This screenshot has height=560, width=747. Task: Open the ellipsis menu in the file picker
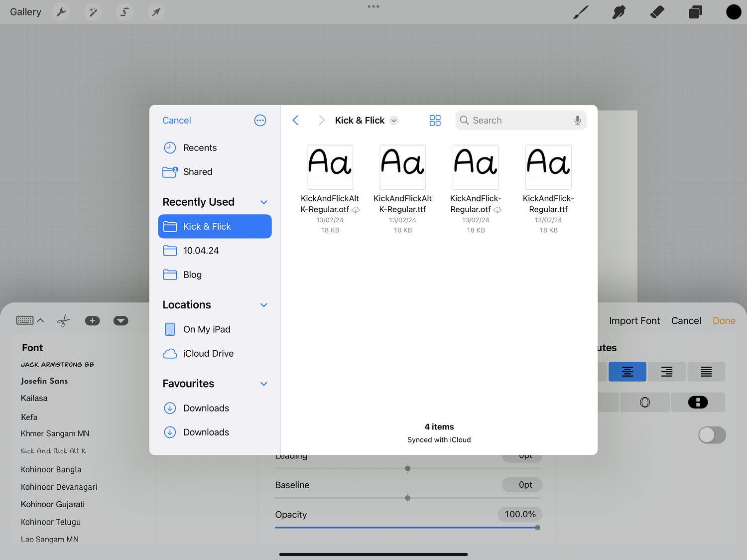coord(260,120)
